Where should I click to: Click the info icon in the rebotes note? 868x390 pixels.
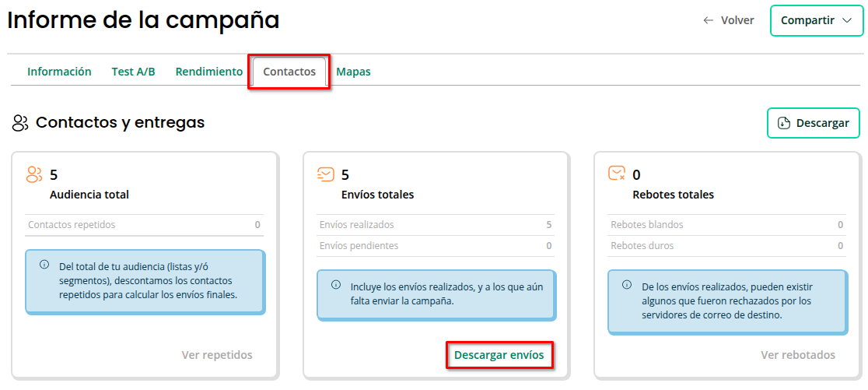click(627, 285)
